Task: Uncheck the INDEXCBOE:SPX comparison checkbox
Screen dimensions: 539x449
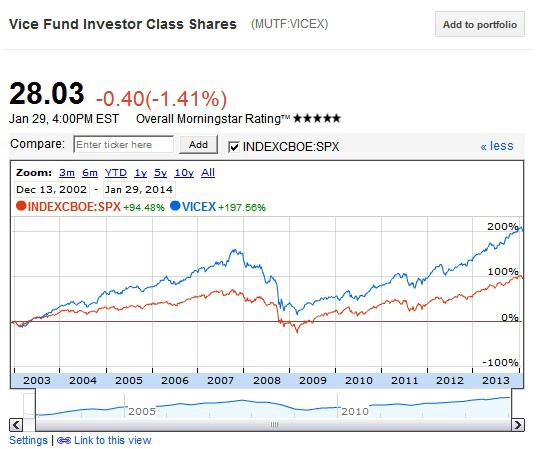Action: [x=234, y=147]
